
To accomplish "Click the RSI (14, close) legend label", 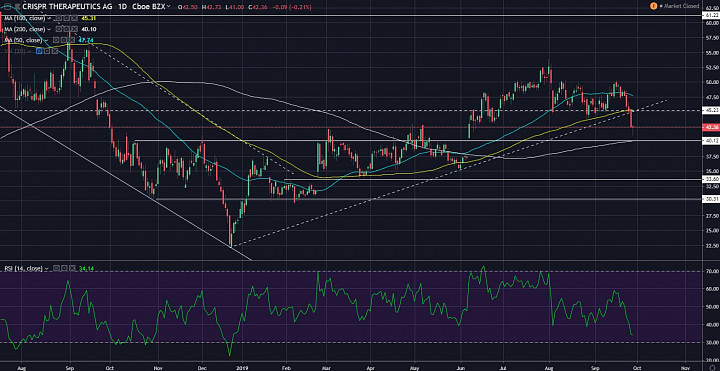I will (x=23, y=268).
